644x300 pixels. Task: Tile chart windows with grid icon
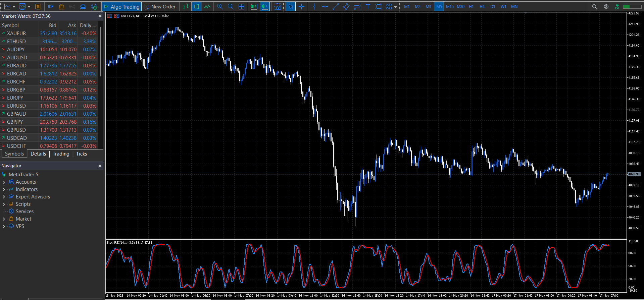(241, 6)
